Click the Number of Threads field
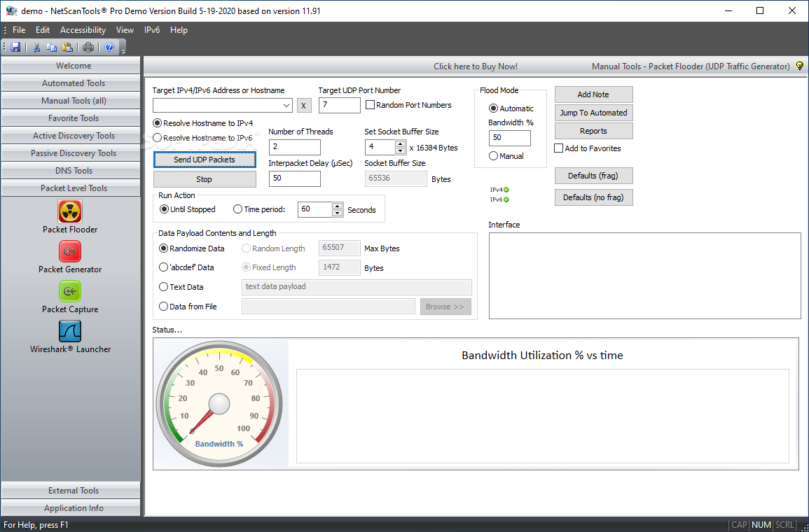 (295, 147)
